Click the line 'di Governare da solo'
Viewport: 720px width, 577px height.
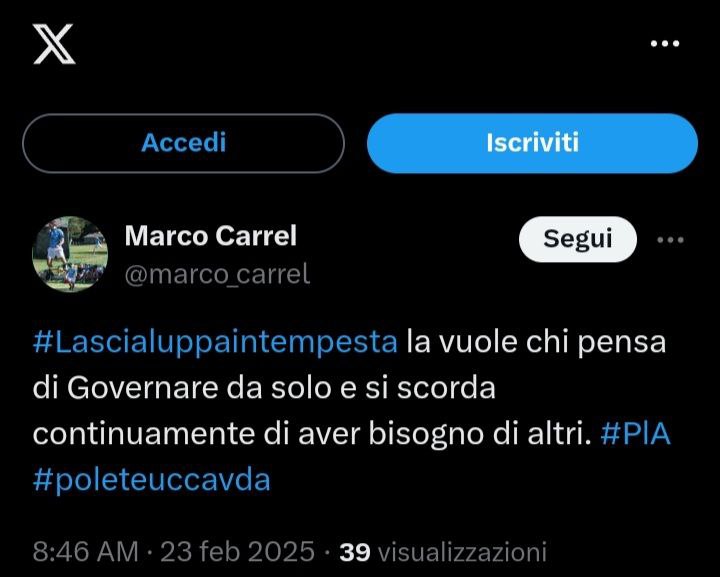(182, 388)
